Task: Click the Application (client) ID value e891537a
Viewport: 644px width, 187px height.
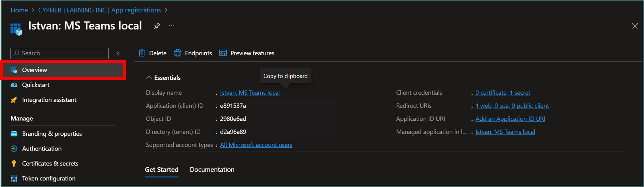Action: [x=233, y=106]
